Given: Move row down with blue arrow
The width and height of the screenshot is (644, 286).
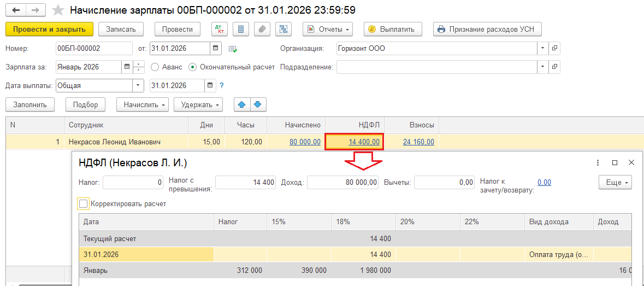Looking at the screenshot, I should [258, 104].
